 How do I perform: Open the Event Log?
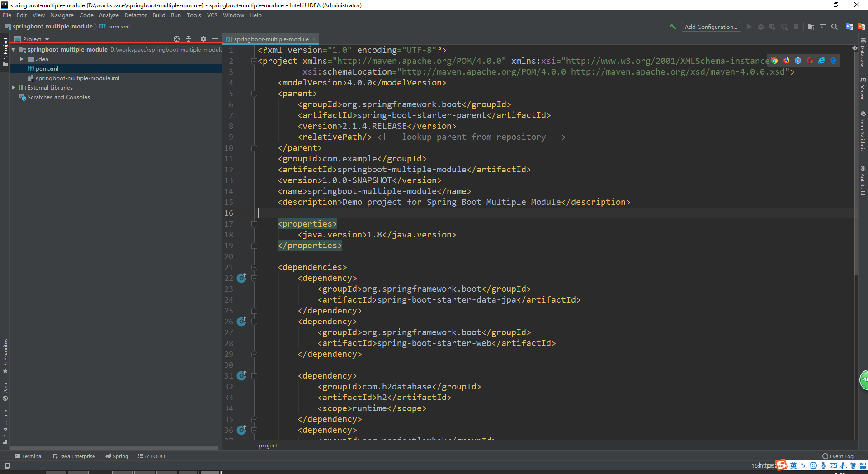tap(838, 456)
